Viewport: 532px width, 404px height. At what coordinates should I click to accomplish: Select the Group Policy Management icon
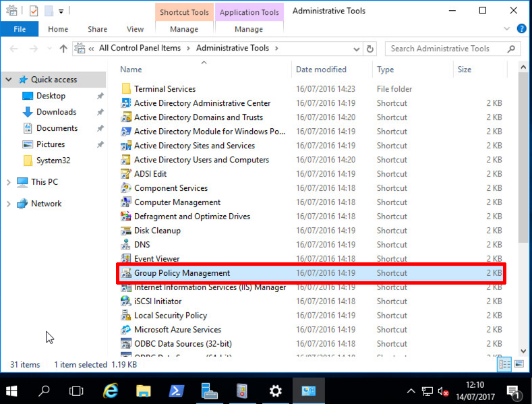tap(126, 273)
